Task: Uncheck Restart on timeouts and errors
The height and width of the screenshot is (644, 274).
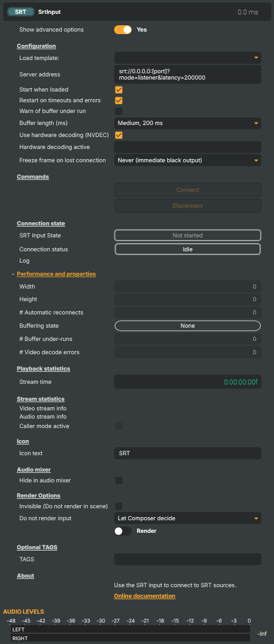Action: click(119, 100)
